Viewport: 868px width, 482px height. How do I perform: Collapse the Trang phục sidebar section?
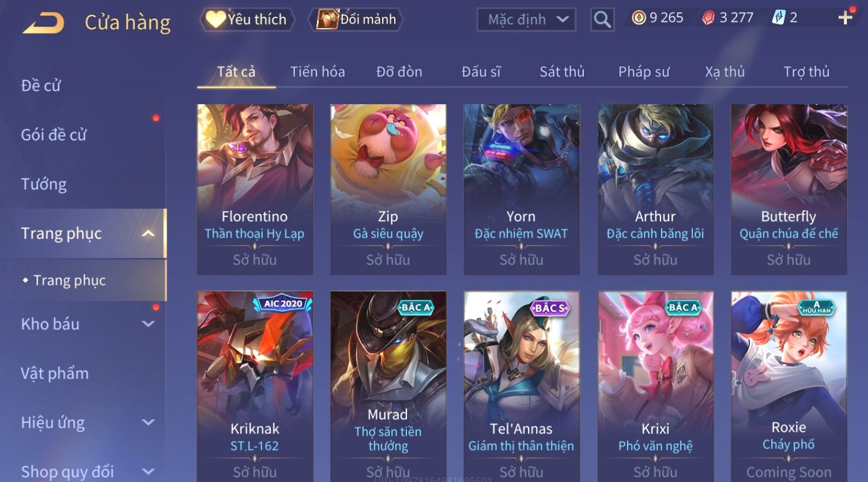(148, 233)
